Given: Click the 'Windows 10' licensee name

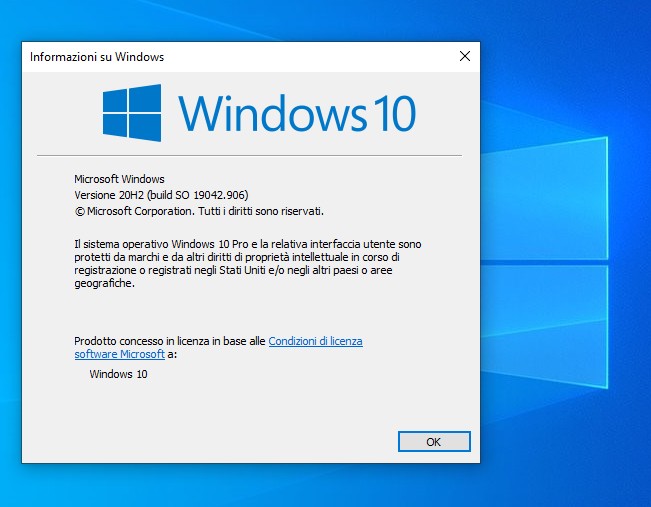Looking at the screenshot, I should click(118, 374).
